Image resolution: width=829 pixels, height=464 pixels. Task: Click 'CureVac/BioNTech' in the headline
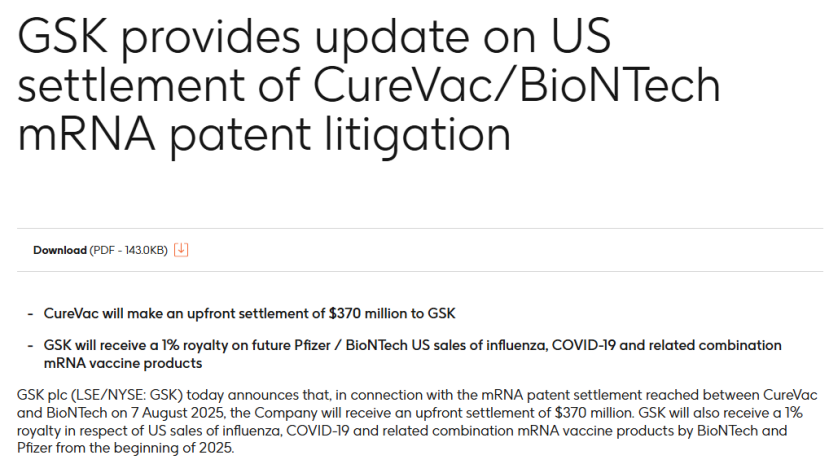point(517,85)
